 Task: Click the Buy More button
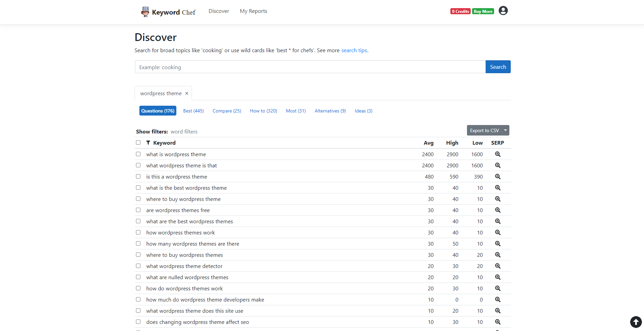click(x=483, y=11)
